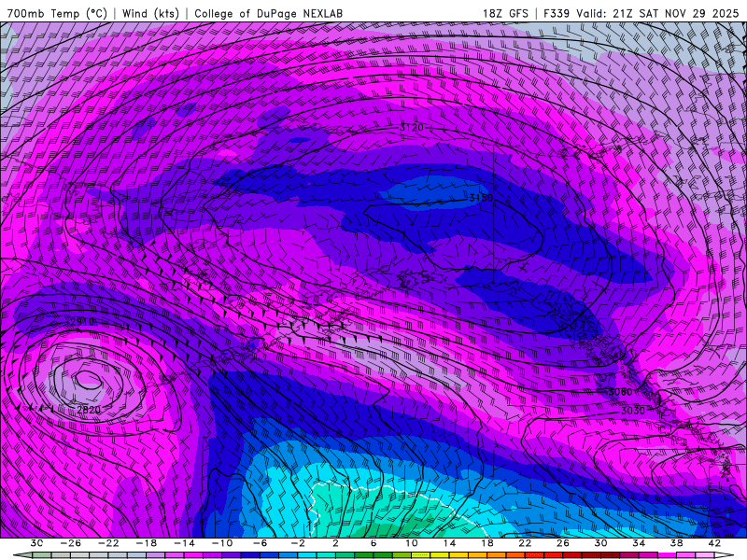Click the -2 color scale value

[x=298, y=543]
